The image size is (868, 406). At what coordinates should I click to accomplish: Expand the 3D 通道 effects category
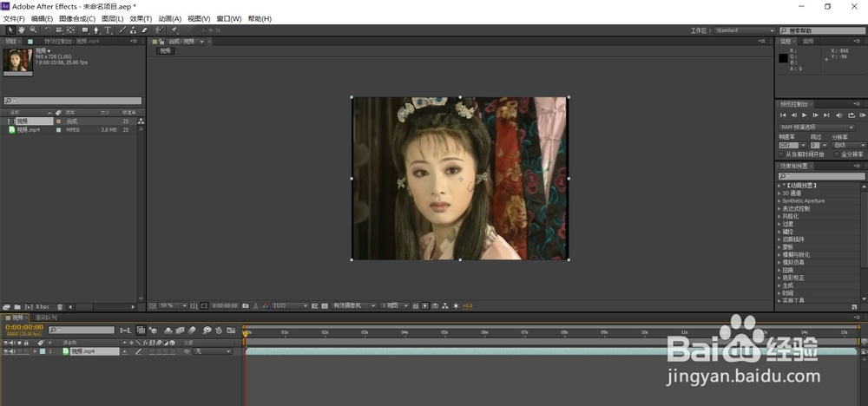tap(779, 193)
